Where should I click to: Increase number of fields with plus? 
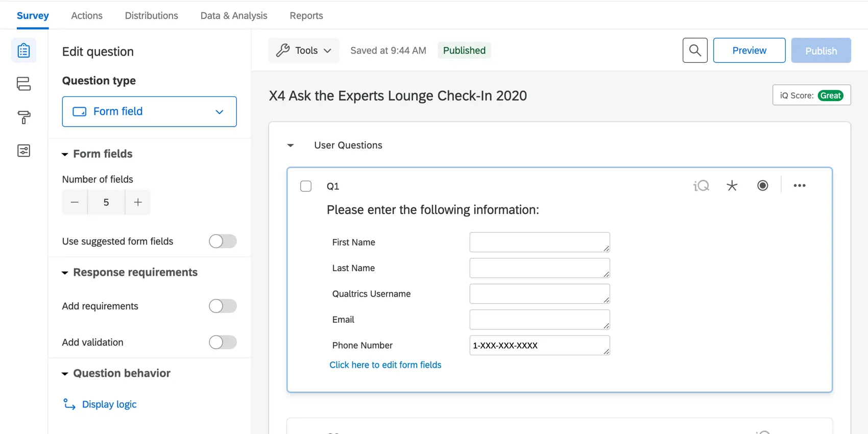coord(138,202)
